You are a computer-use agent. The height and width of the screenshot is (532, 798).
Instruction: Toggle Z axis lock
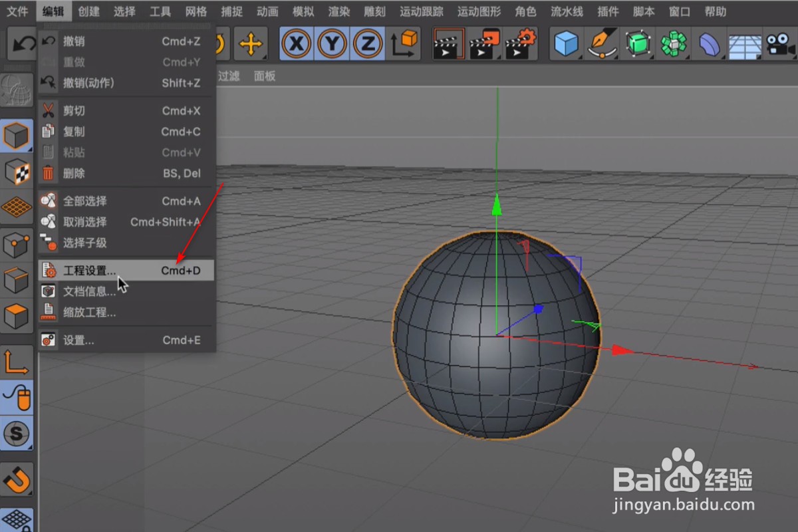pos(367,45)
